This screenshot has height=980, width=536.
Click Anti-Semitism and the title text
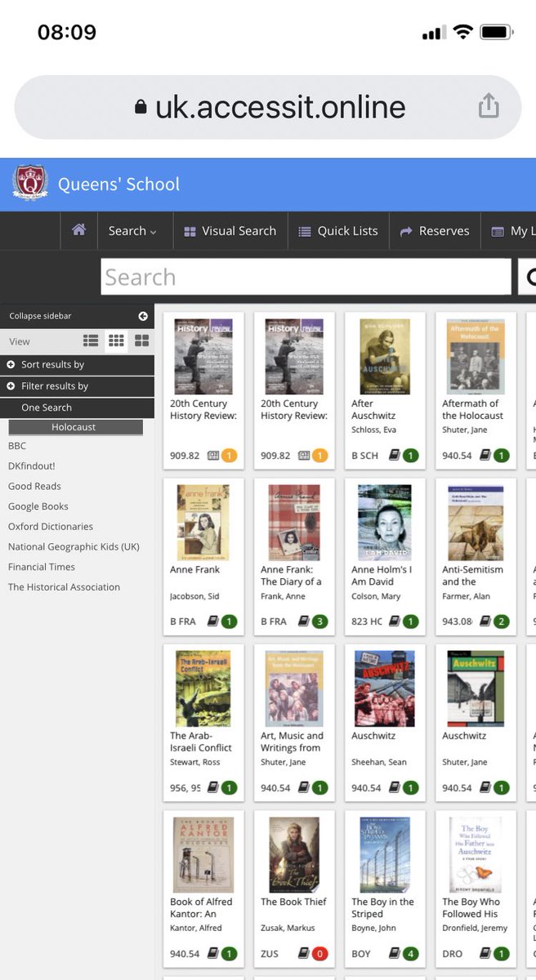tap(472, 576)
